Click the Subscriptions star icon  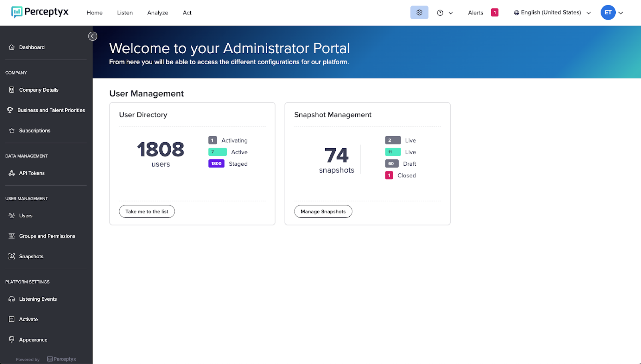point(12,131)
